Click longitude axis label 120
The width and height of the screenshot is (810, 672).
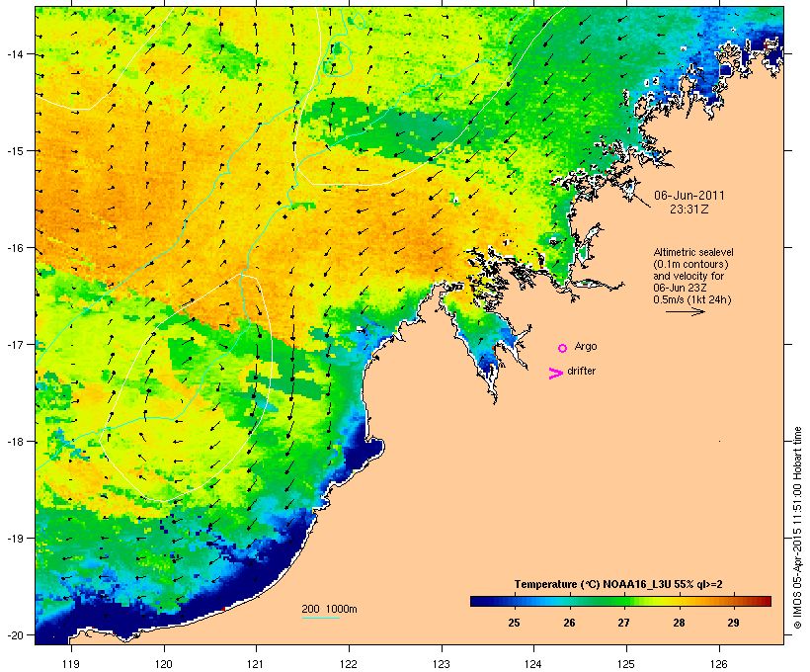point(164,664)
